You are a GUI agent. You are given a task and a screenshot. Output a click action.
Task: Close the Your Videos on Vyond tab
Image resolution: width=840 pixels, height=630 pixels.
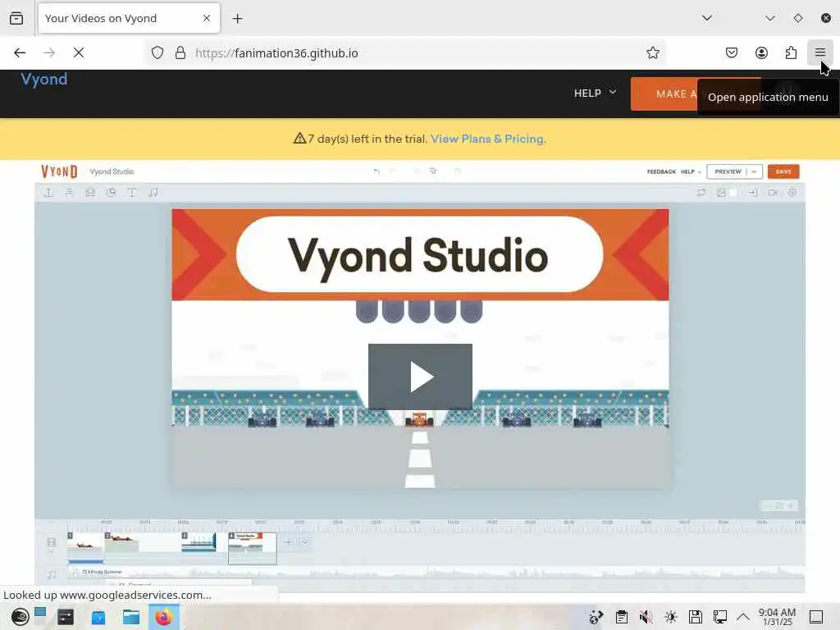coord(207,18)
